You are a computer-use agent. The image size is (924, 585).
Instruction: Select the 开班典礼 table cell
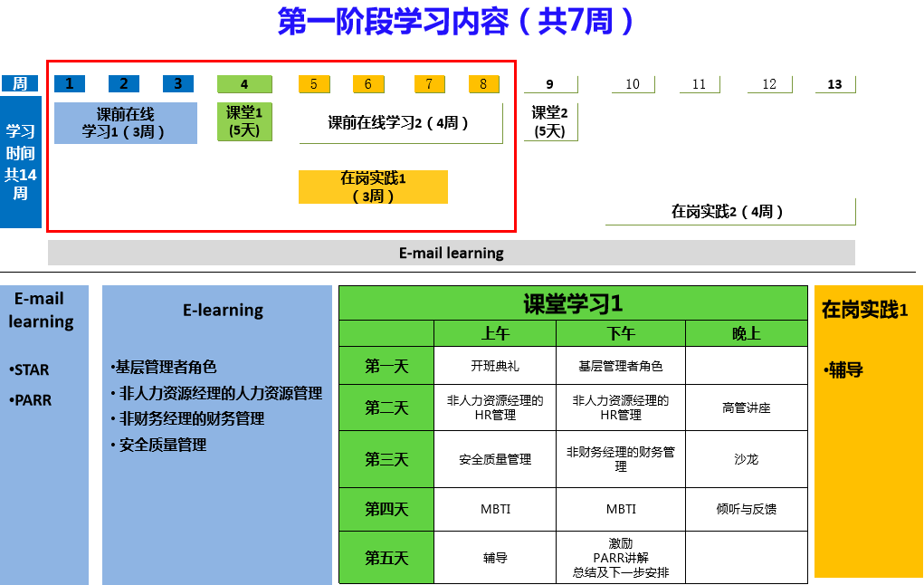(495, 366)
